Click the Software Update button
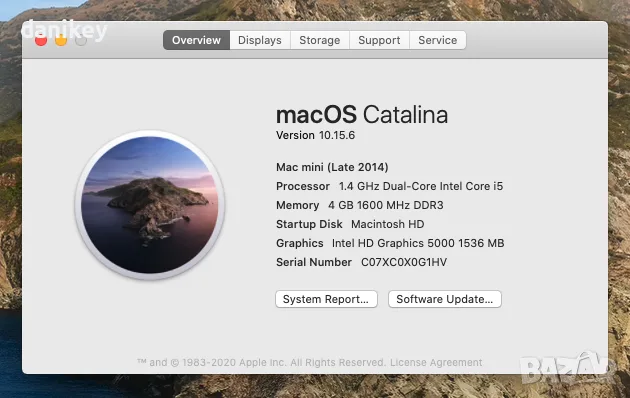This screenshot has width=630, height=398. tap(445, 299)
